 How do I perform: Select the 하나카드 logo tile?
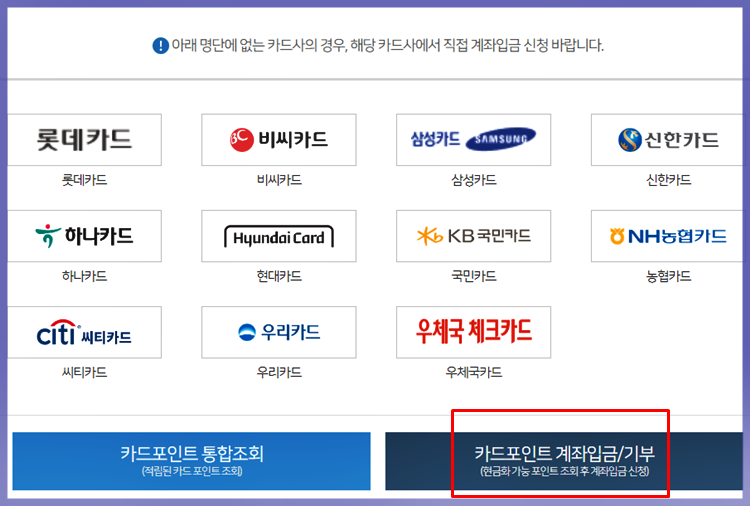coord(85,236)
